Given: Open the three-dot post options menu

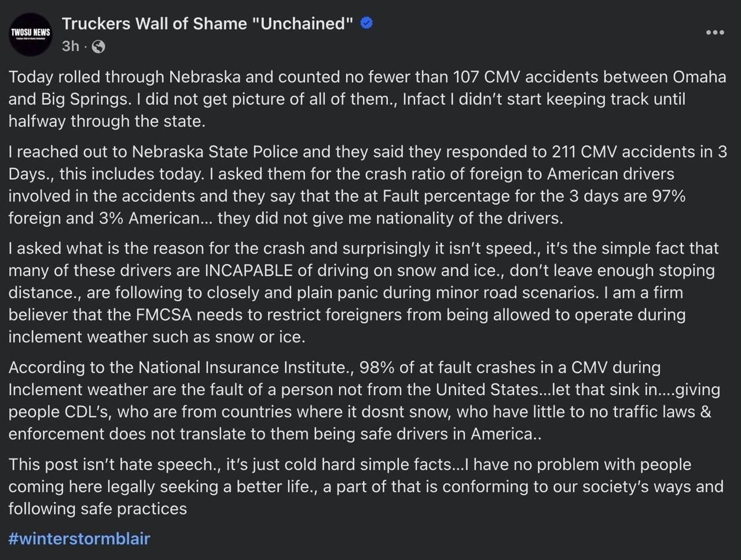Looking at the screenshot, I should pyautogui.click(x=715, y=32).
